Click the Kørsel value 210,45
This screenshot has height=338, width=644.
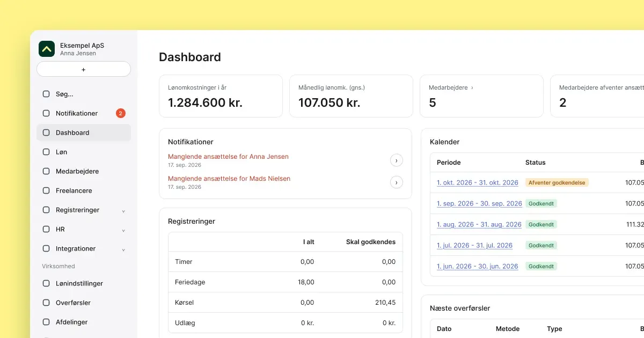coord(385,303)
